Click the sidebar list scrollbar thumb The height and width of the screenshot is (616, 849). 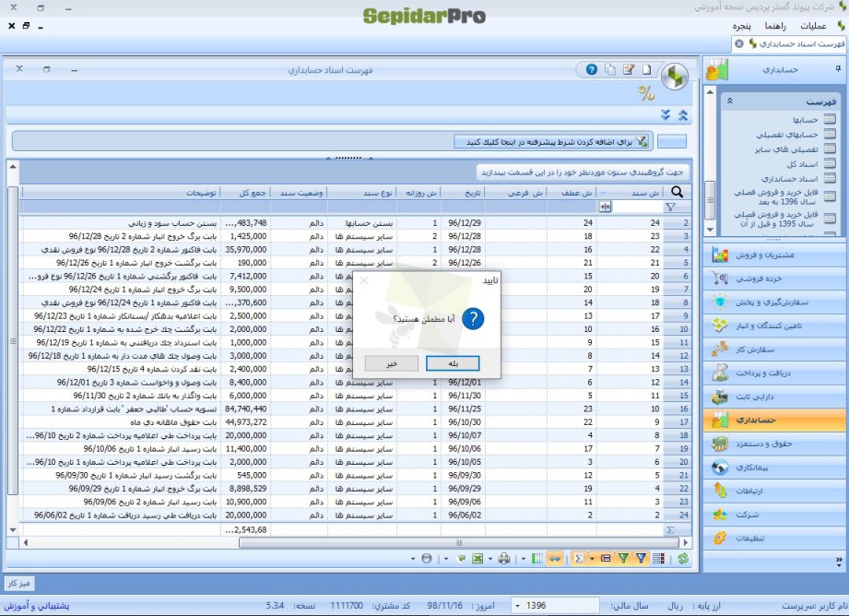710,200
